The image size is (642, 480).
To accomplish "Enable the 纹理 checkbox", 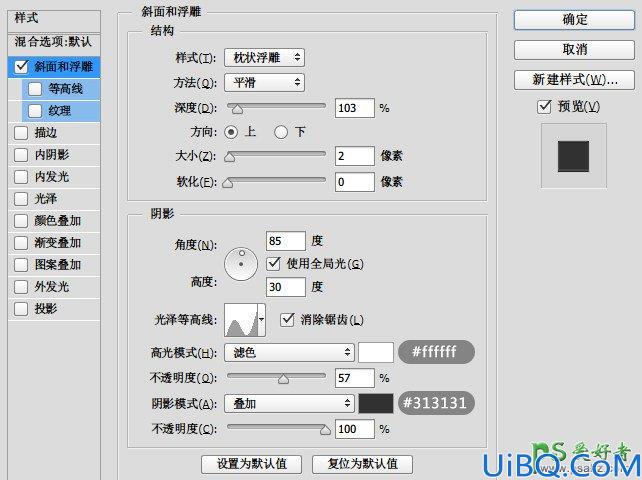I will [x=35, y=111].
